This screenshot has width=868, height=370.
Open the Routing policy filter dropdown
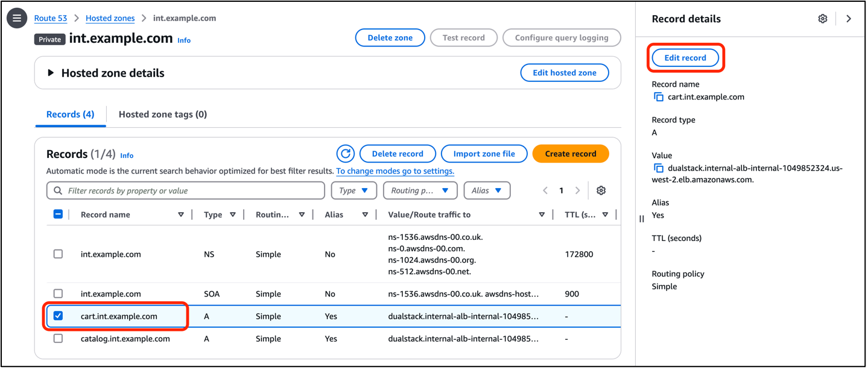420,190
